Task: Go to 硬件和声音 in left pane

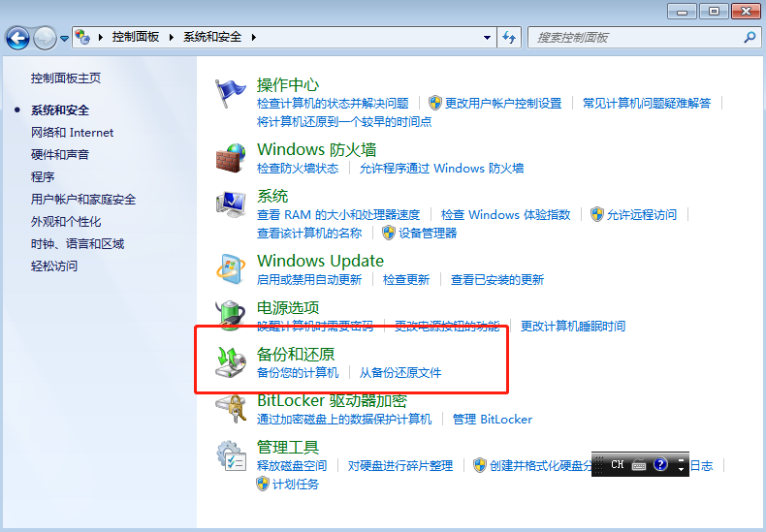Action: (x=60, y=155)
